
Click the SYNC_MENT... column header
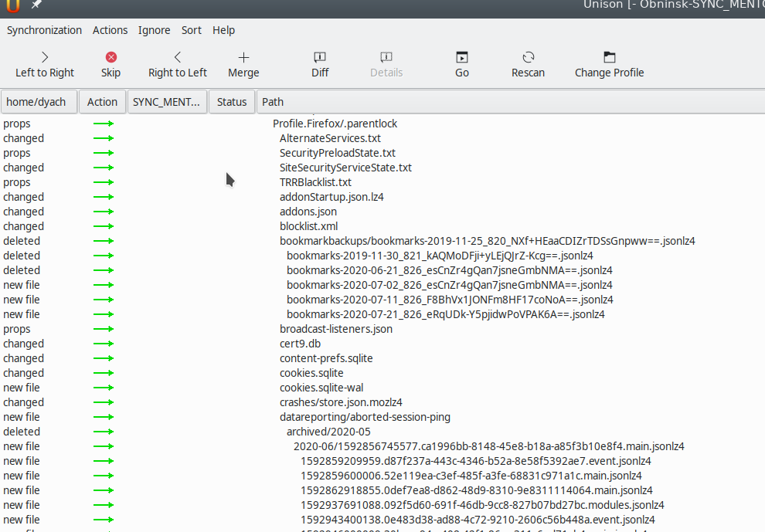(168, 102)
